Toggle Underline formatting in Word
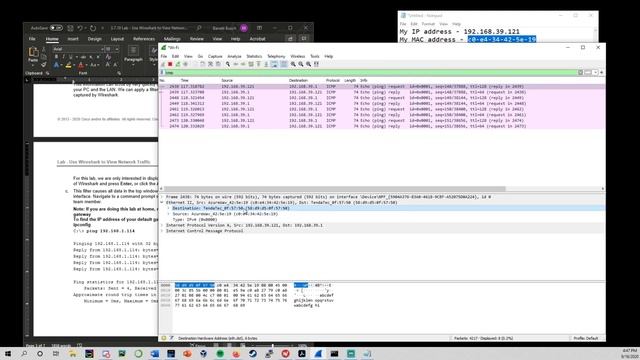Image resolution: width=640 pixels, height=360 pixels. click(x=71, y=57)
